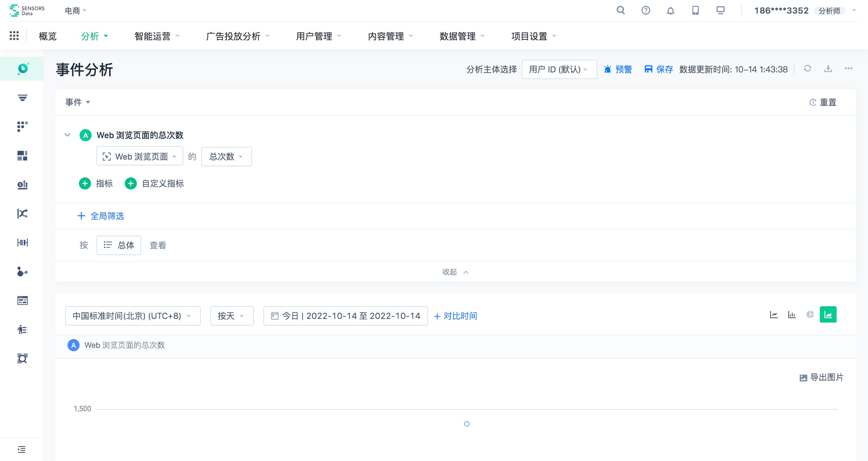Image resolution: width=868 pixels, height=461 pixels.
Task: Open the help question mark icon
Action: point(646,11)
